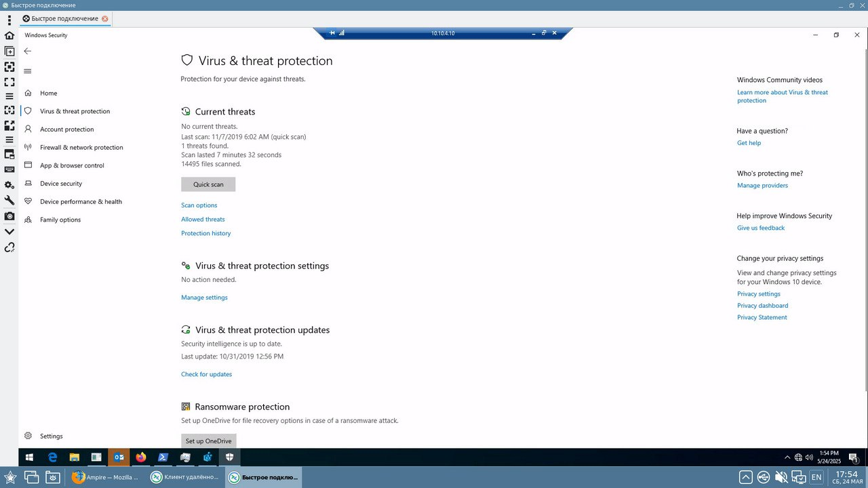Click the keyboard icon in client sidebar
Screen dimensions: 868x488
9,169
